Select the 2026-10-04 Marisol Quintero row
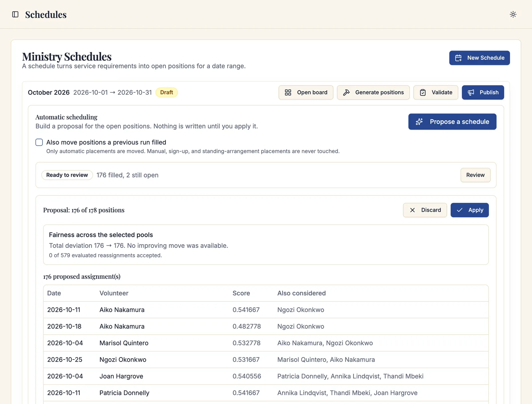 266,343
